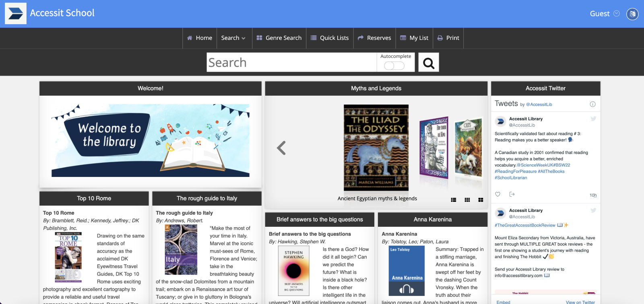Open the Reserves menu item

374,38
